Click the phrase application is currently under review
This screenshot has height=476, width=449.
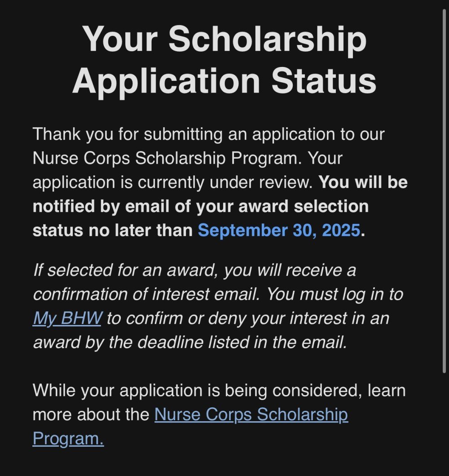[x=173, y=182]
